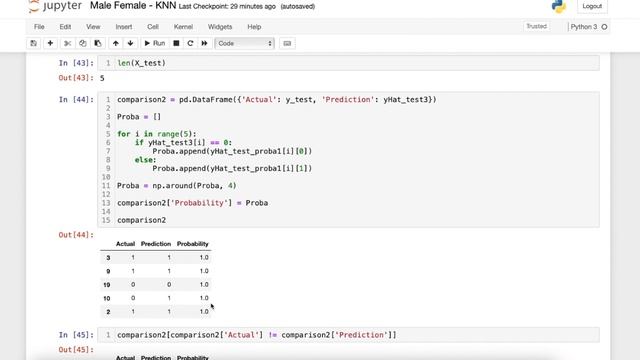Click the Logout button
The height and width of the screenshot is (360, 640).
tap(592, 6)
